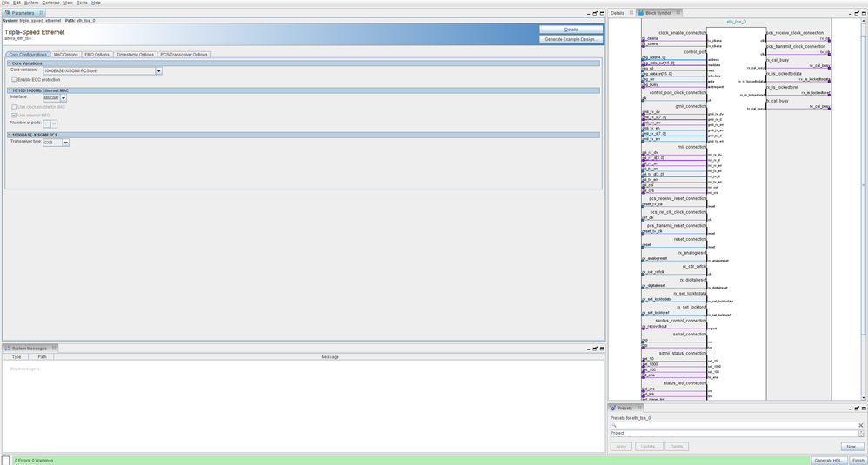868x465 pixels.
Task: Enable ECC protection checkbox
Action: coord(14,80)
